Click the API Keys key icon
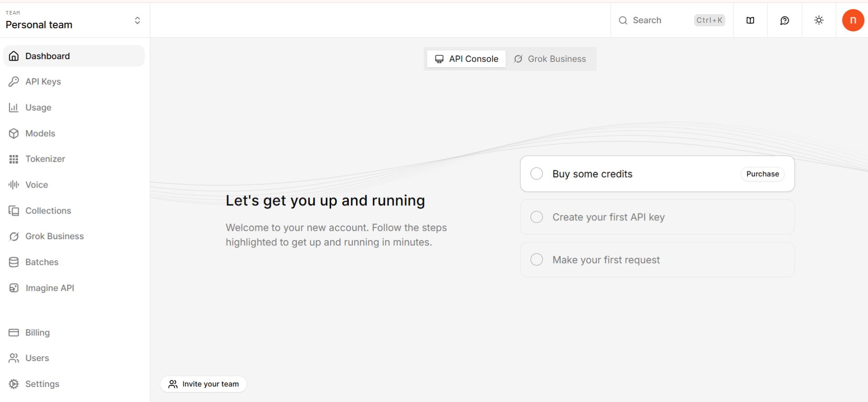Screen dimensions: 868x402 point(14,81)
